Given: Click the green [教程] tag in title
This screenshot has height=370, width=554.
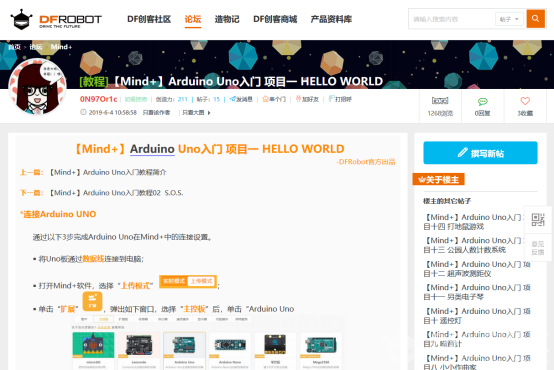Looking at the screenshot, I should (x=94, y=82).
